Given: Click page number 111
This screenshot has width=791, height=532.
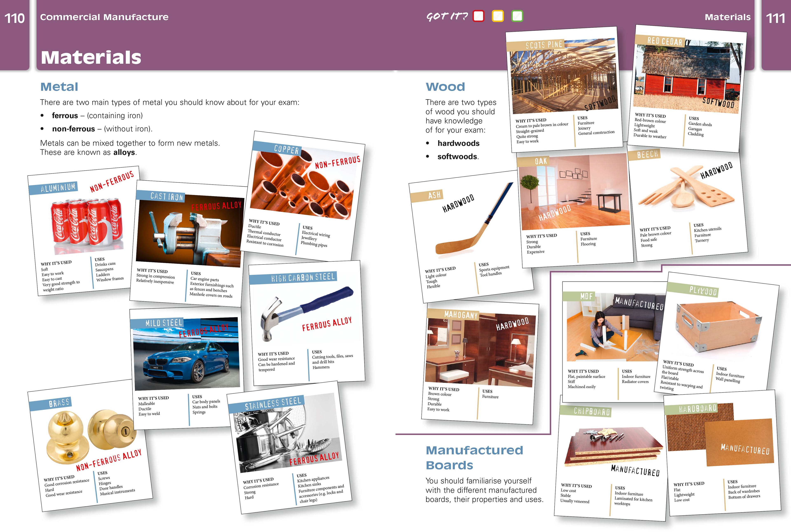Looking at the screenshot, I should pos(776,18).
